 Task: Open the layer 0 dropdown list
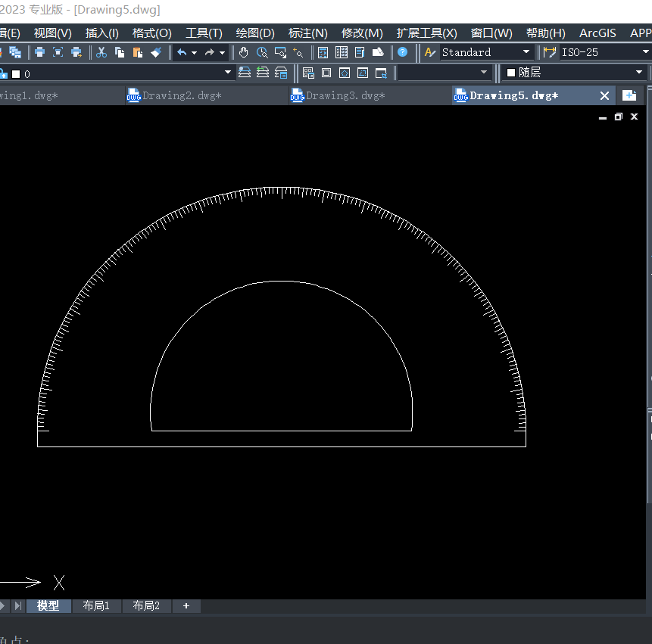(227, 73)
